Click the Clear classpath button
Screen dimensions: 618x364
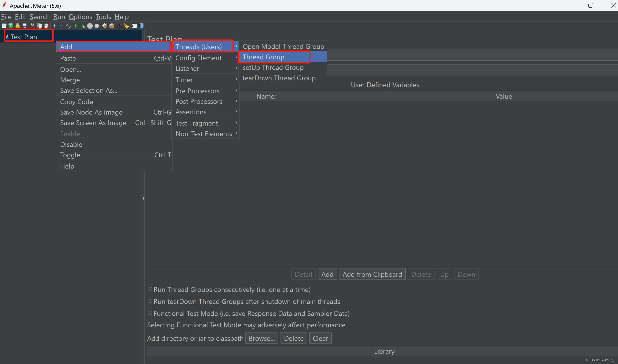tap(320, 338)
